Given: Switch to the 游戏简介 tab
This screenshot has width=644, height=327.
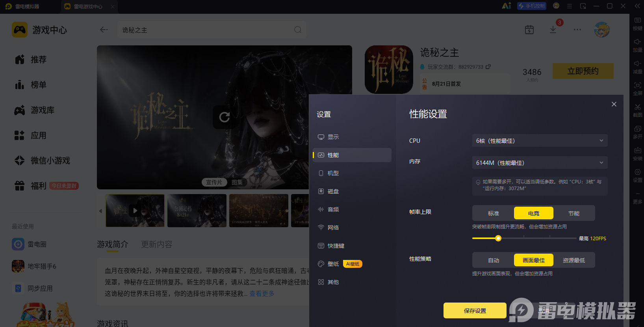Looking at the screenshot, I should click(x=113, y=245).
